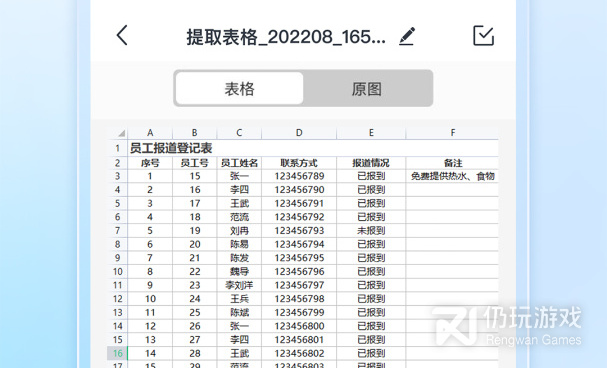Click the 未报到 status cell
The width and height of the screenshot is (607, 368).
pos(371,231)
